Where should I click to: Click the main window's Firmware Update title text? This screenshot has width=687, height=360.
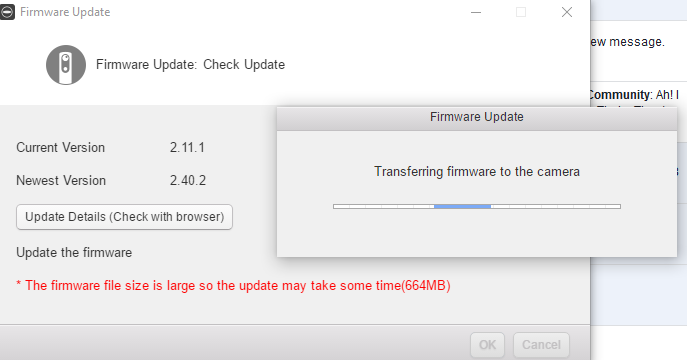pos(65,12)
